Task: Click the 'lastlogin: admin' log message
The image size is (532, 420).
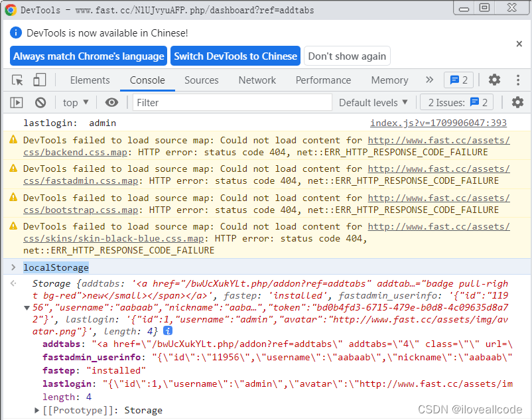Action: coord(70,123)
